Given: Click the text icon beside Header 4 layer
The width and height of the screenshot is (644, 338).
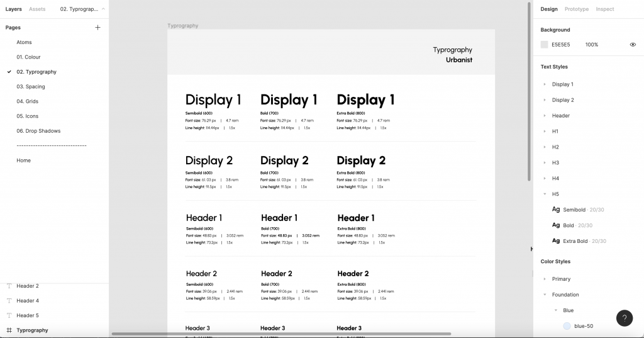Looking at the screenshot, I should point(9,301).
